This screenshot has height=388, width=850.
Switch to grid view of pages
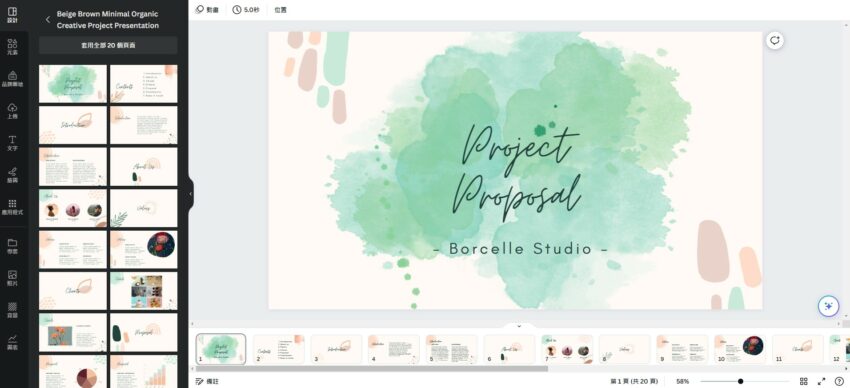point(803,381)
